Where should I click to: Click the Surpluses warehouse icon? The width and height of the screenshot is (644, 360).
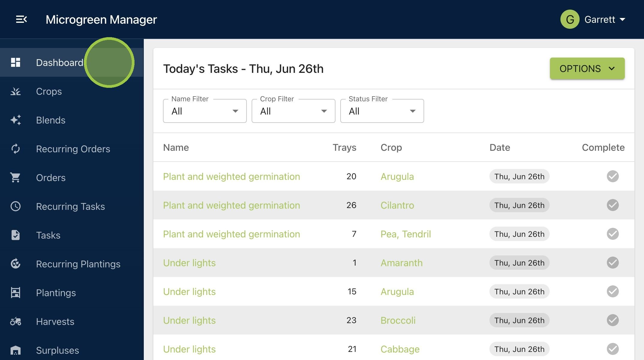pyautogui.click(x=16, y=350)
